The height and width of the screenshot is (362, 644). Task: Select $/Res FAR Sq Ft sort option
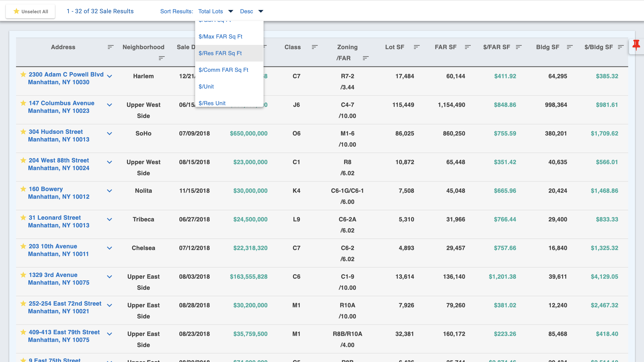pos(229,53)
